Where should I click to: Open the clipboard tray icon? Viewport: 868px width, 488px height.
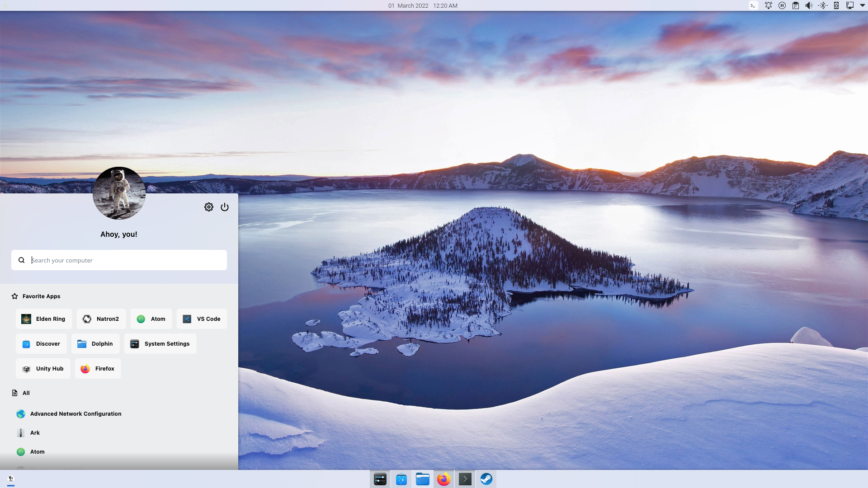tap(795, 5)
